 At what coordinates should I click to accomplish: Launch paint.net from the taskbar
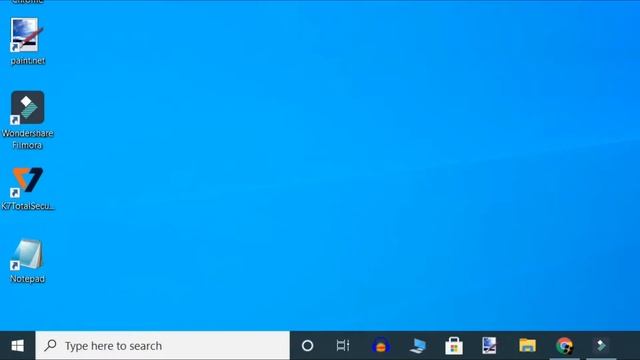tap(489, 346)
